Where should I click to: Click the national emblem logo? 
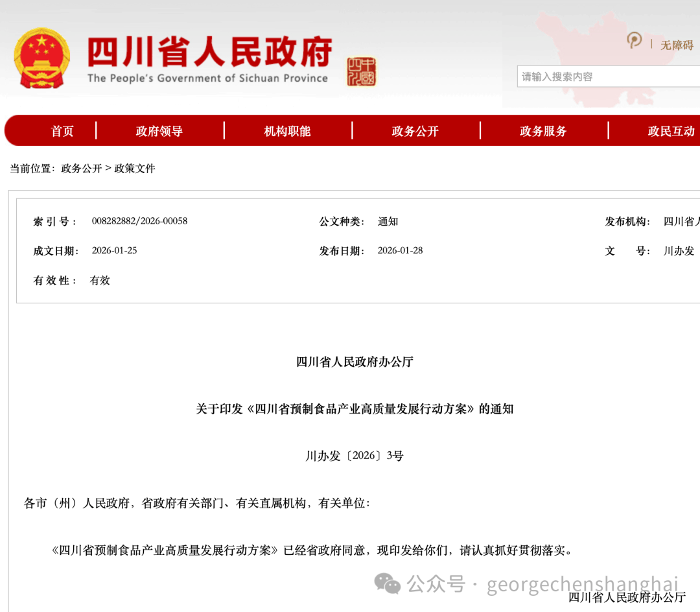point(41,58)
